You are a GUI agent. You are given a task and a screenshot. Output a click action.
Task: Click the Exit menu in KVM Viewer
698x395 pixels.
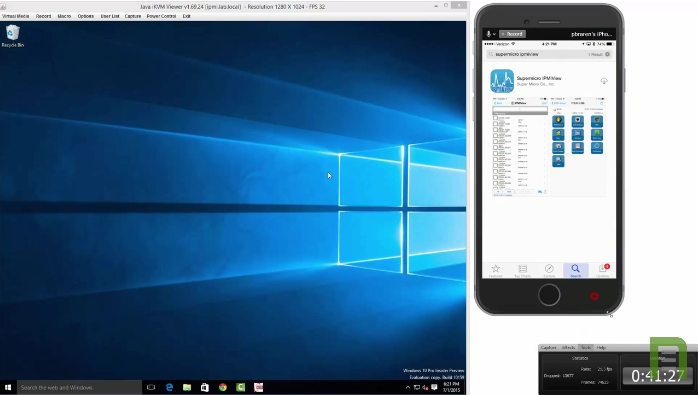click(187, 16)
